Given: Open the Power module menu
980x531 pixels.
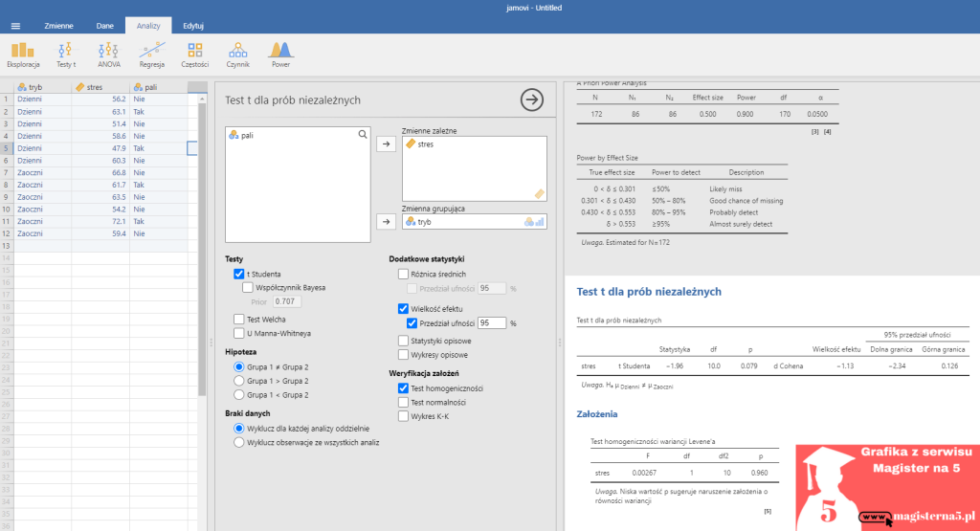Looking at the screenshot, I should click(x=280, y=54).
